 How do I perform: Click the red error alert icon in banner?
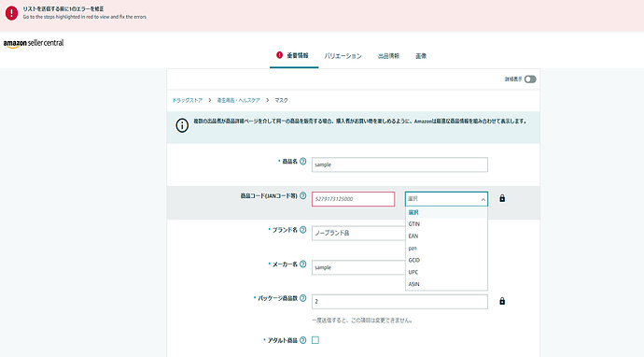tap(11, 13)
